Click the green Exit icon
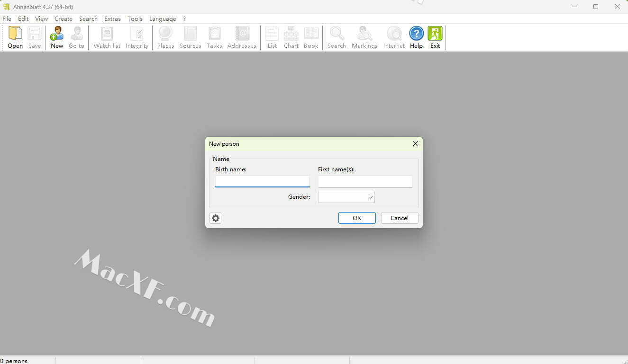The image size is (628, 364). [435, 34]
